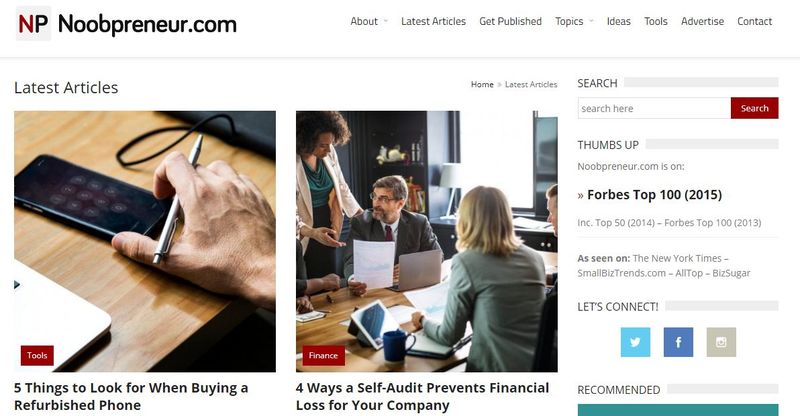Open the Instagram social icon
The width and height of the screenshot is (800, 416).
721,342
